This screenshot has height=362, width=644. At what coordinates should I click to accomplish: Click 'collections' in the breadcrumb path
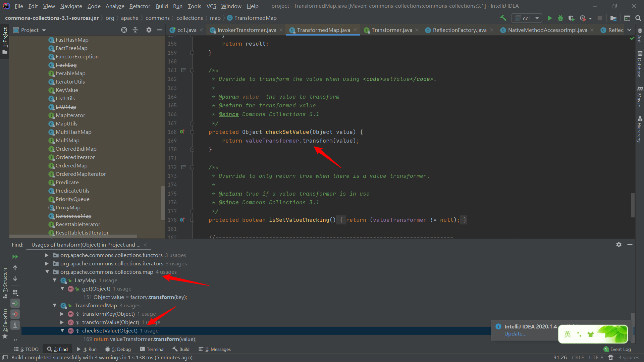(190, 18)
